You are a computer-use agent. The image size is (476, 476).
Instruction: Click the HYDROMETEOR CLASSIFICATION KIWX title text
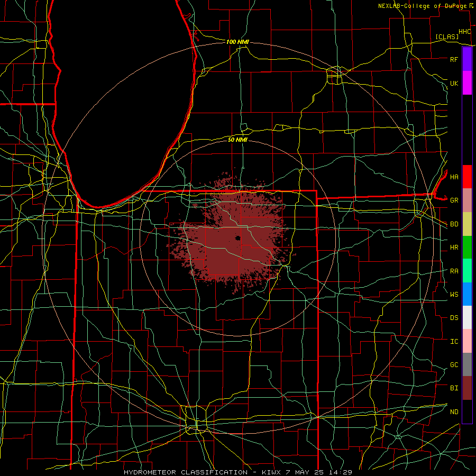(x=237, y=472)
